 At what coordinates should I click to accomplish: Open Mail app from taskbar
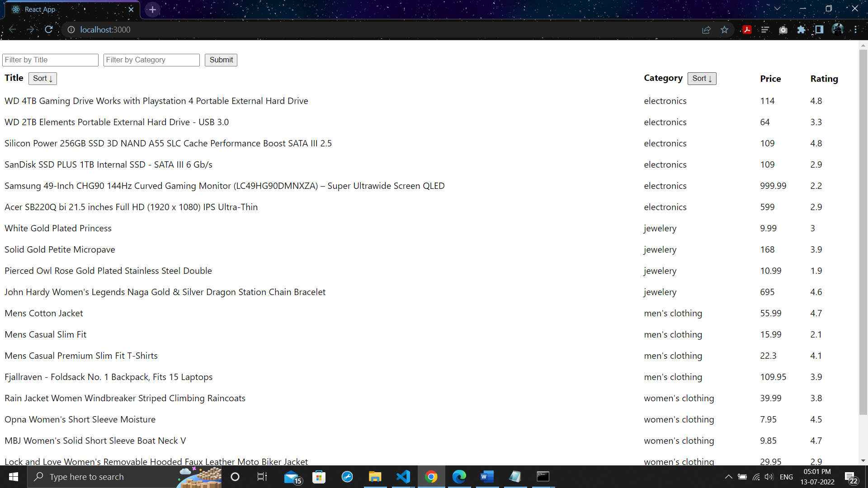point(292,477)
